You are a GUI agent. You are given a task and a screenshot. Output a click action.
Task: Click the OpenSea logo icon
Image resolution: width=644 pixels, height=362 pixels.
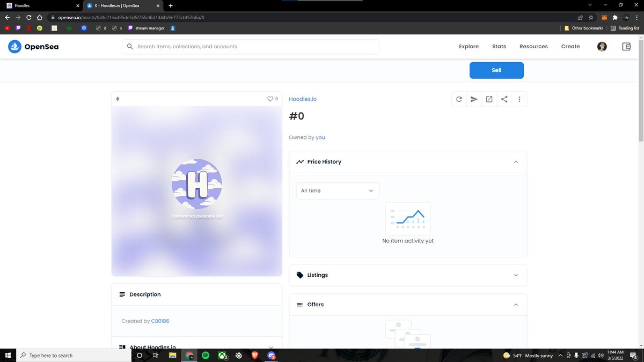(14, 47)
